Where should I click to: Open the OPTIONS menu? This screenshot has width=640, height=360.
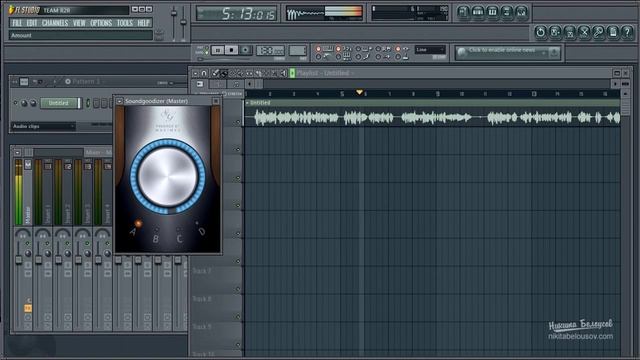tap(101, 23)
